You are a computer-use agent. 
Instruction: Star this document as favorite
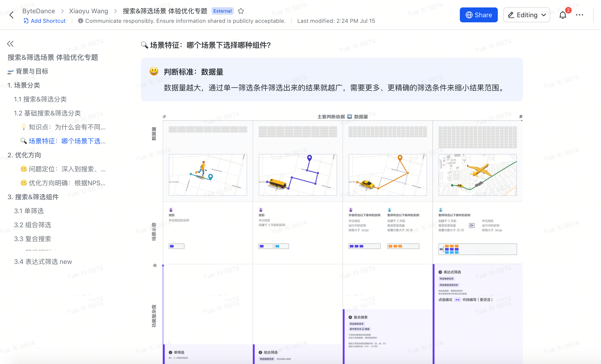[241, 11]
